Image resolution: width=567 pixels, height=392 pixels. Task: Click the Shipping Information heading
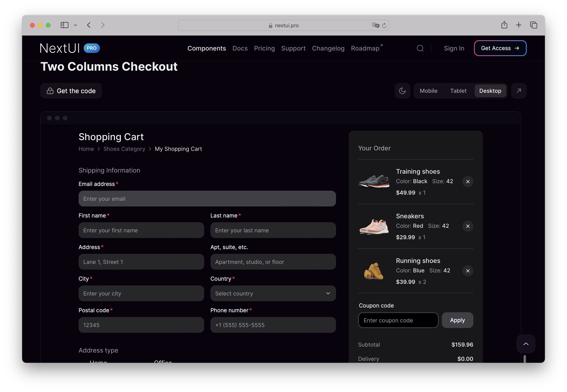click(x=109, y=171)
